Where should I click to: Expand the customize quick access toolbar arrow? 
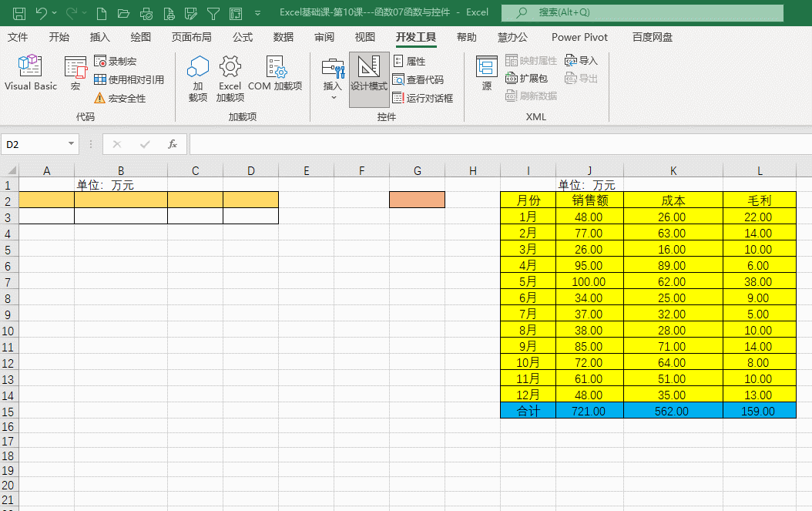coord(257,13)
